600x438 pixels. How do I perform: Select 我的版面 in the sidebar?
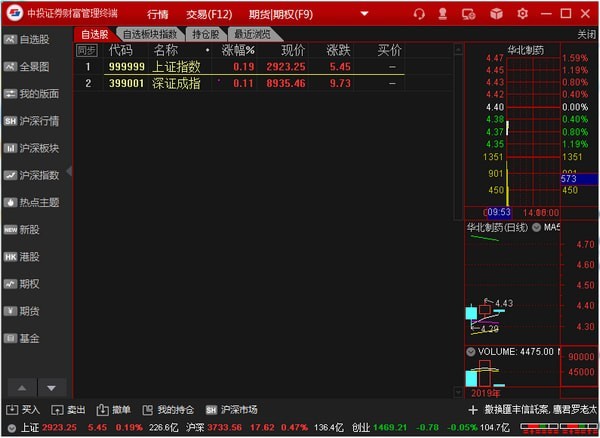(31, 94)
